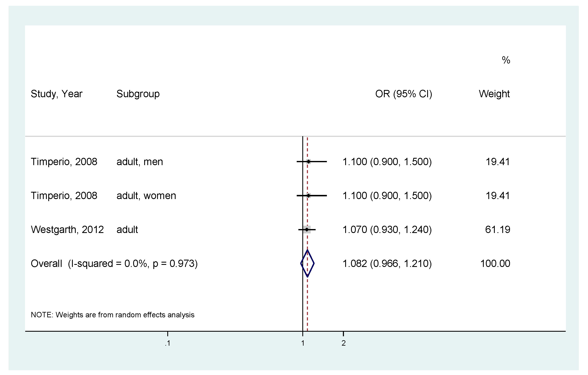Click the Westgarth 2012 point estimate marker
The width and height of the screenshot is (588, 375).
(x=307, y=229)
